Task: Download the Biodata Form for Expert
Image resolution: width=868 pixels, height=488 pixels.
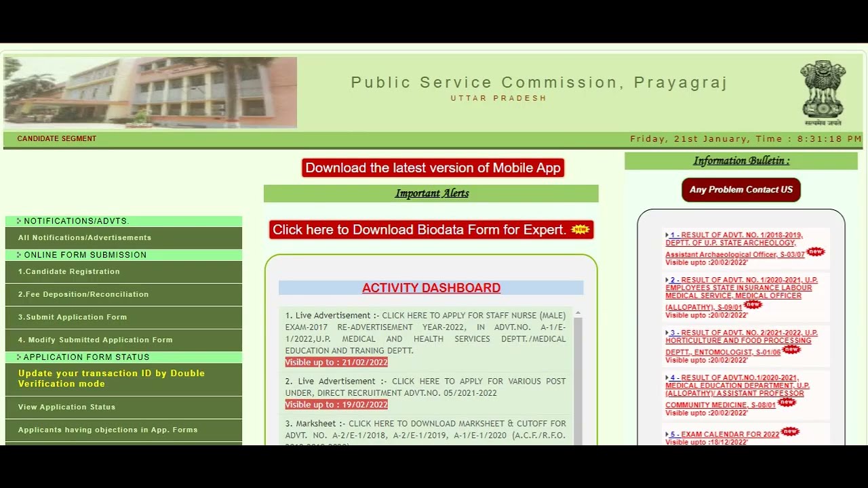Action: (431, 230)
